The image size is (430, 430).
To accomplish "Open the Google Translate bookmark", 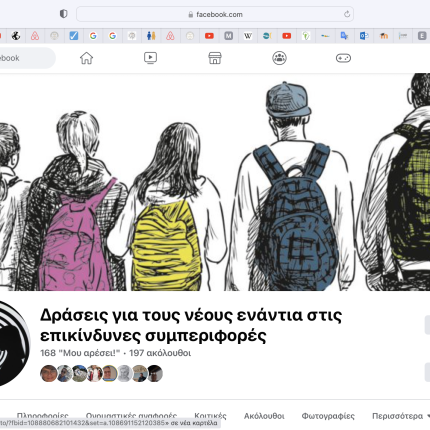I will (344, 36).
